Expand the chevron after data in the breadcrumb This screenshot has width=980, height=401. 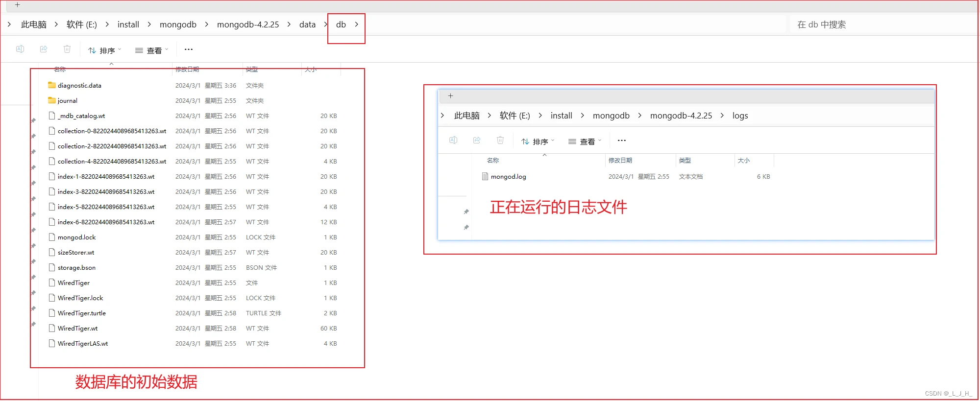[x=326, y=24]
